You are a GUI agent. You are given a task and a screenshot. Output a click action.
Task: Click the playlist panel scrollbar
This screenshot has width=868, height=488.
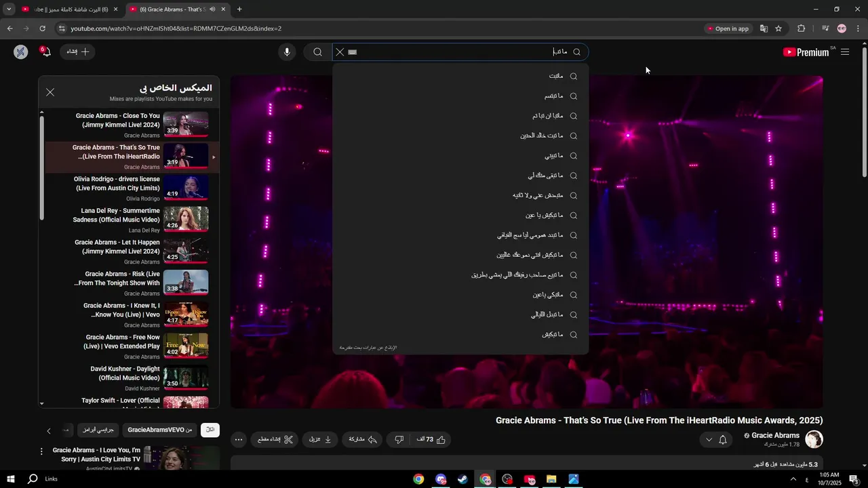pyautogui.click(x=42, y=168)
